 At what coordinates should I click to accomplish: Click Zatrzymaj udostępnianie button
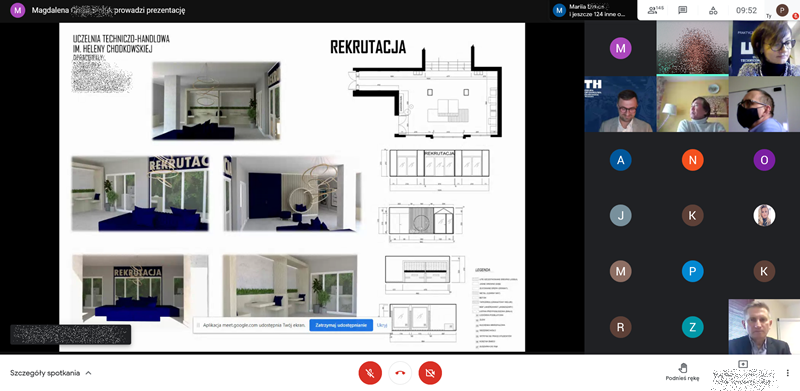(x=341, y=325)
